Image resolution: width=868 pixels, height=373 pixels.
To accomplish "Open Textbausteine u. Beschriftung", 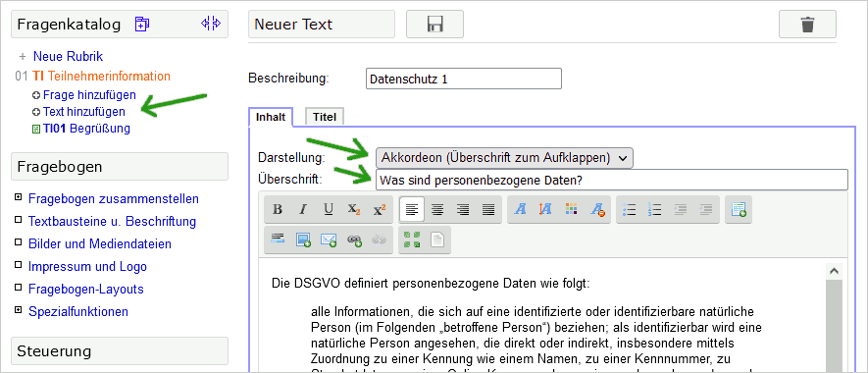I will click(x=113, y=222).
